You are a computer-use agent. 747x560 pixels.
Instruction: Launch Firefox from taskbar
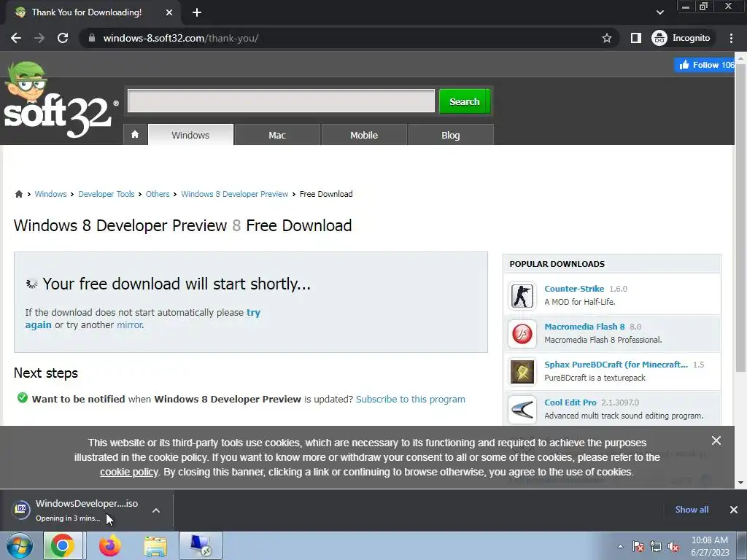tap(110, 545)
